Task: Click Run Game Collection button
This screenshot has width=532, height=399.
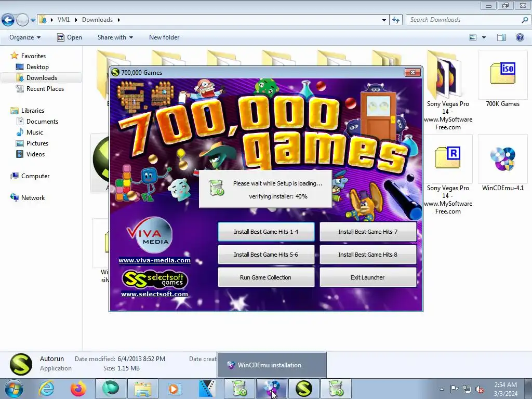Action: 266,277
